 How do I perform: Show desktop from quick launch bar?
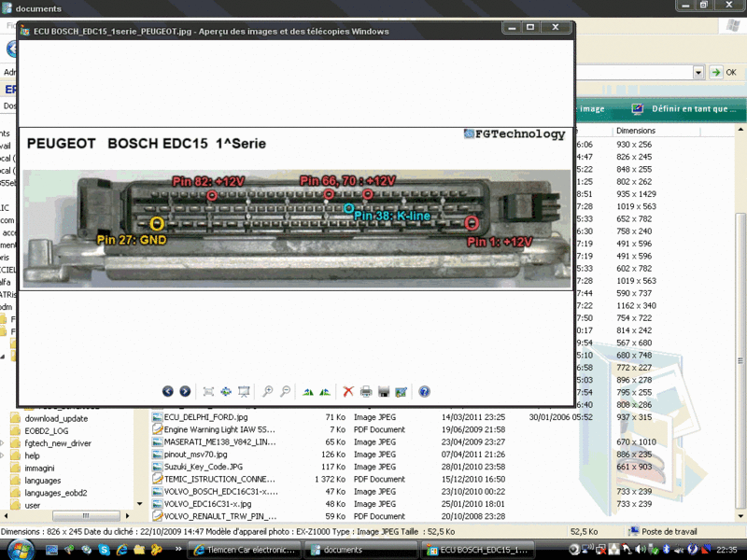click(51, 550)
